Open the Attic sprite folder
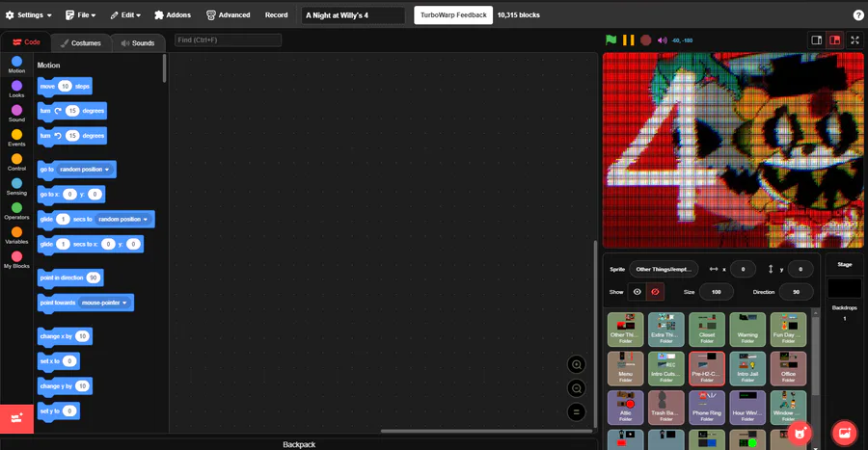This screenshot has width=868, height=450. (626, 408)
